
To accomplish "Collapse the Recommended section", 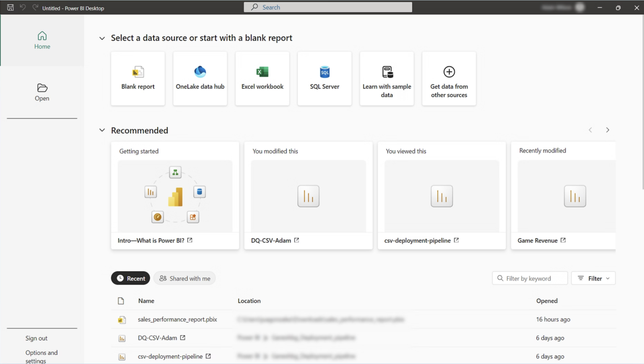I will pos(102,130).
